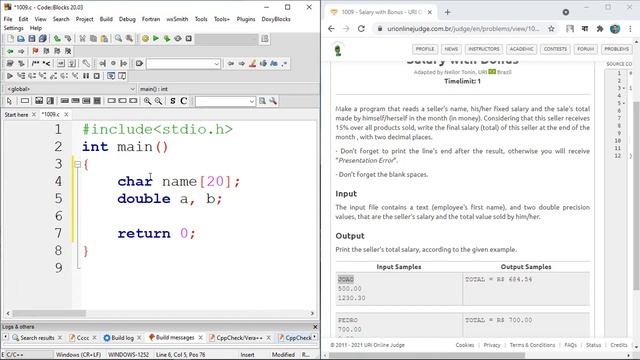Click the PROBLEMS button on URI site
The image size is (640, 360).
[617, 49]
